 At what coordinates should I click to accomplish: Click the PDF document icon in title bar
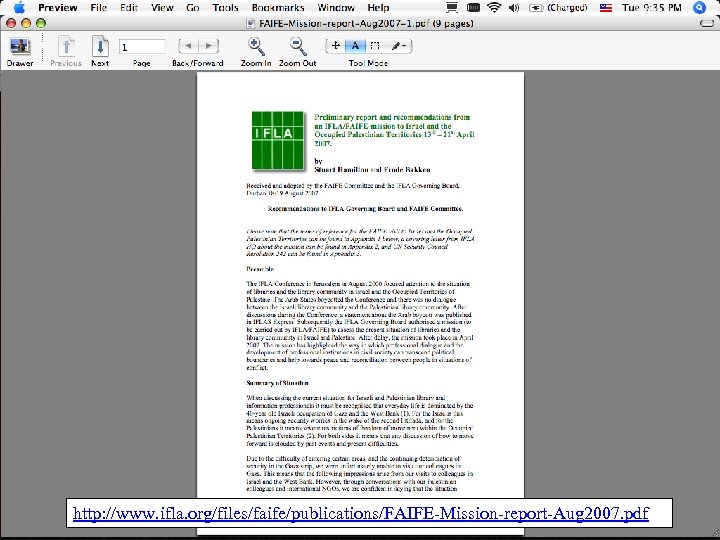click(x=250, y=23)
